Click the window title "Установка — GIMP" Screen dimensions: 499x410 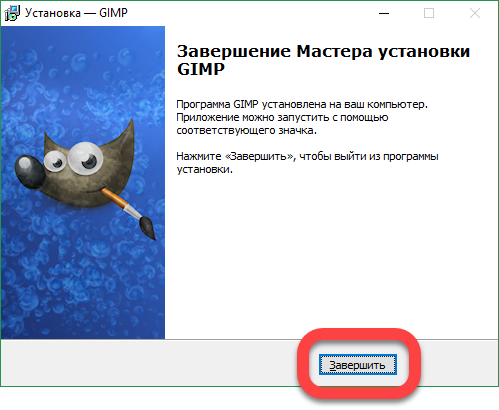click(76, 13)
